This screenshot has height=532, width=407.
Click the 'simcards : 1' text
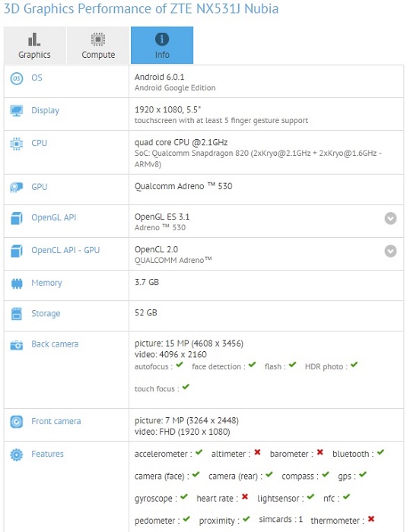[281, 519]
